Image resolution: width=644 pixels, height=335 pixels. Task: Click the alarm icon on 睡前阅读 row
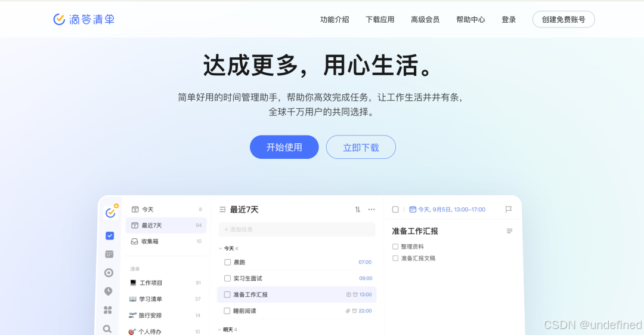pos(354,311)
